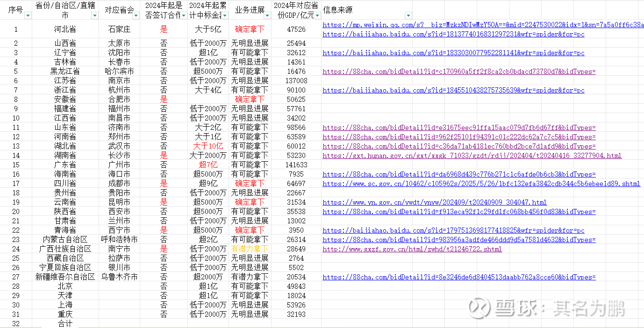
Task: Select the 序号 header cell
Action: click(x=16, y=10)
